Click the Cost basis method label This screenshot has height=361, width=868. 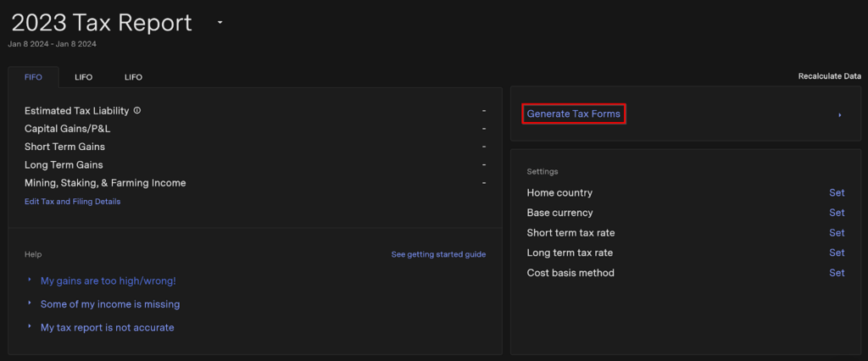[570, 272]
